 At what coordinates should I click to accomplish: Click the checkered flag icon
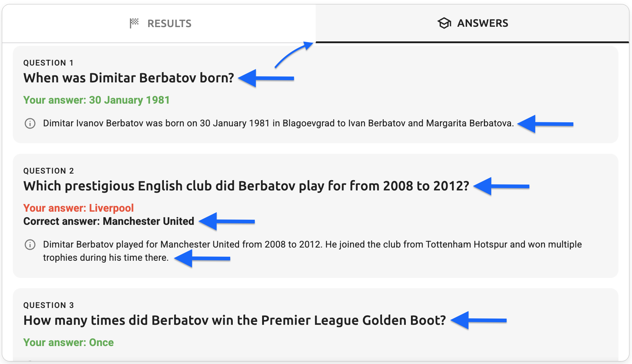134,23
